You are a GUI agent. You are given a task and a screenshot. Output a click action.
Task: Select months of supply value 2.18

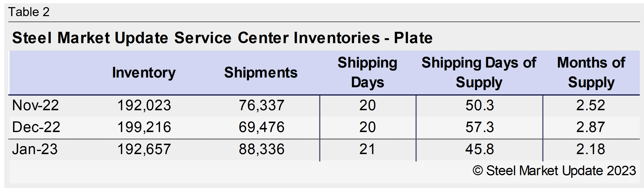[x=590, y=149]
